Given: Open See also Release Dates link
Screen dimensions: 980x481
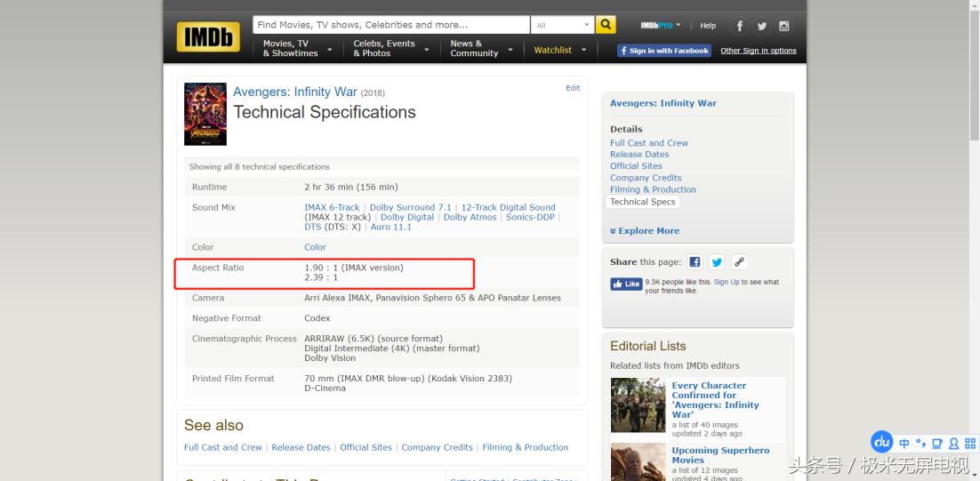Looking at the screenshot, I should [x=301, y=447].
